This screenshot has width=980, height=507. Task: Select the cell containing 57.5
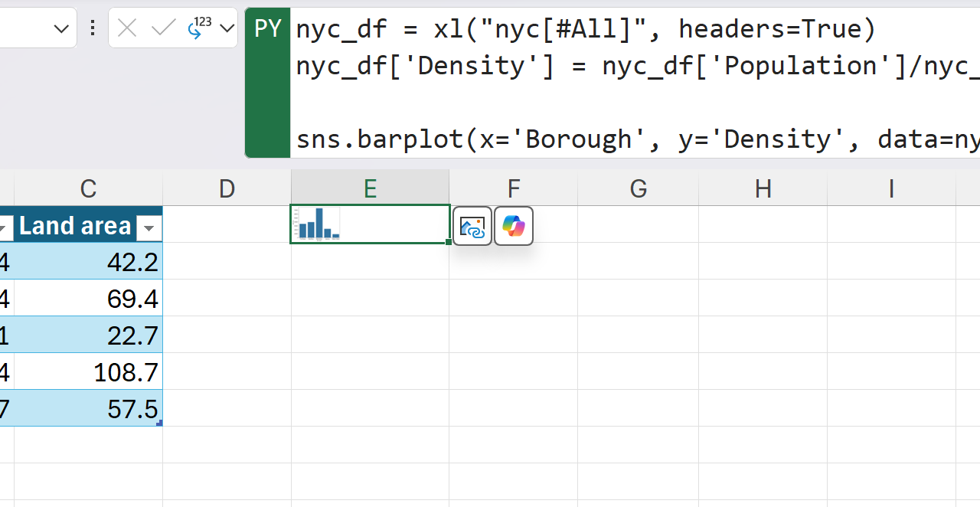pos(88,409)
